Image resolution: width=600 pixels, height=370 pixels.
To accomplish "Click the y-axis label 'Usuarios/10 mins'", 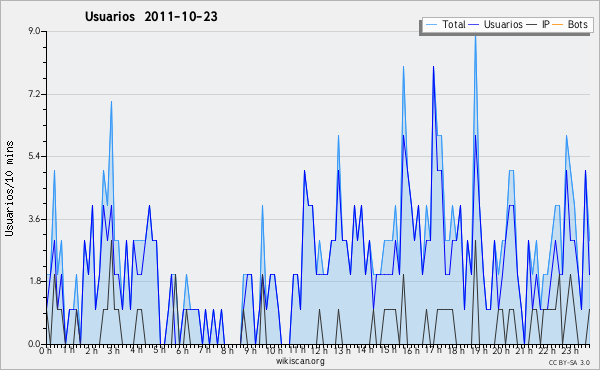I will 9,188.
